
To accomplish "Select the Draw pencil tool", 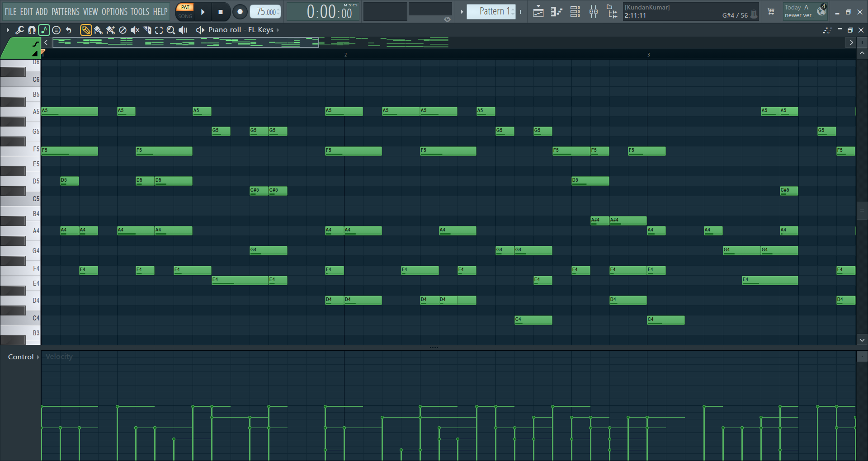I will click(85, 30).
